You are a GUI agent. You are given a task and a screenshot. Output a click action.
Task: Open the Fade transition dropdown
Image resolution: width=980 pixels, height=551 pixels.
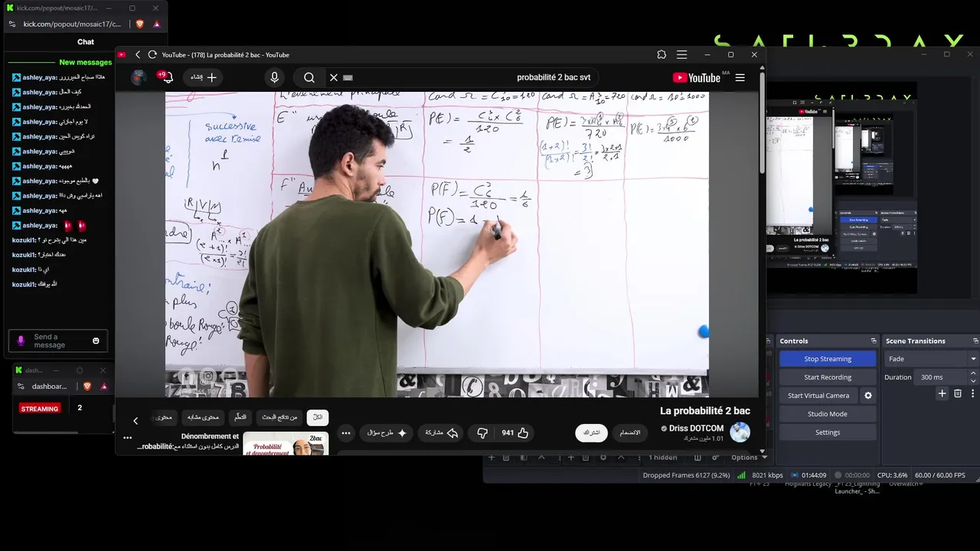931,359
